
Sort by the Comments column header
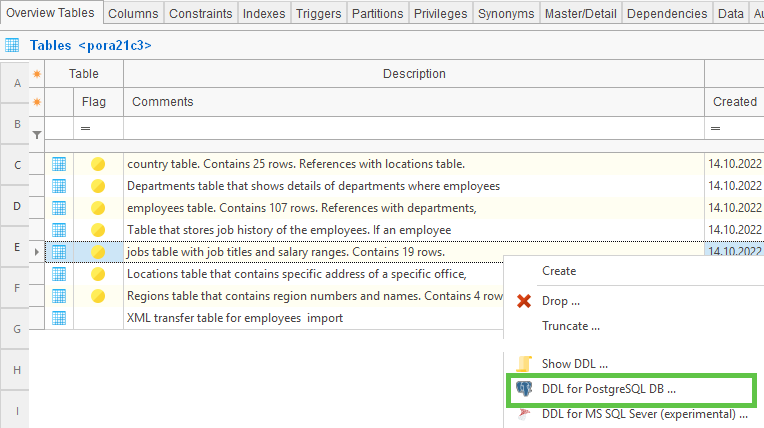(x=414, y=102)
